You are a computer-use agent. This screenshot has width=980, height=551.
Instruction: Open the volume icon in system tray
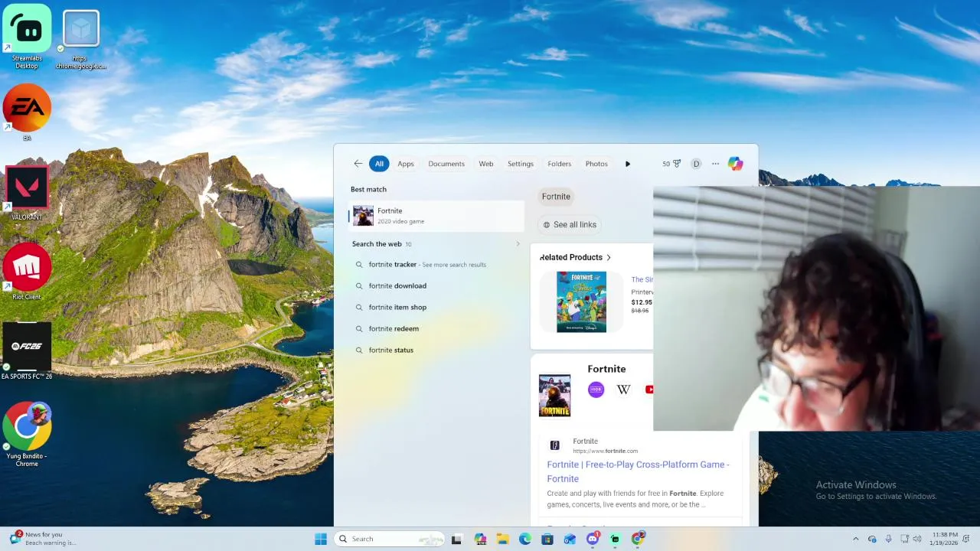[x=917, y=539]
